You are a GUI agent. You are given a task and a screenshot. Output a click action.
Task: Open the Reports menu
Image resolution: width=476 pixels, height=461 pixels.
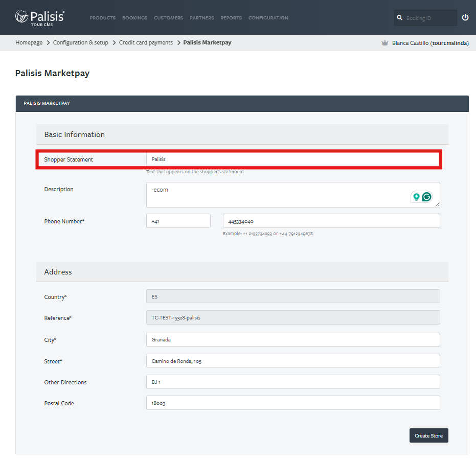231,18
